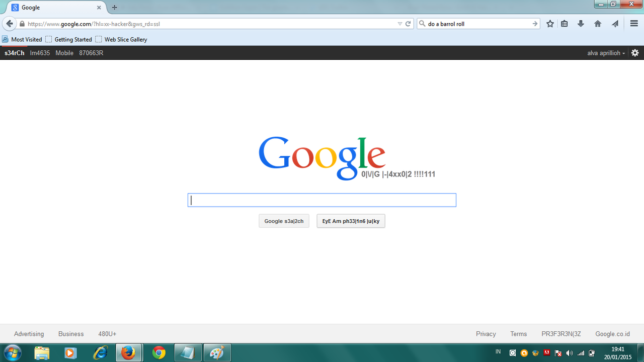Click the EyE Am ph33|1n6 |u(ky button

[351, 221]
